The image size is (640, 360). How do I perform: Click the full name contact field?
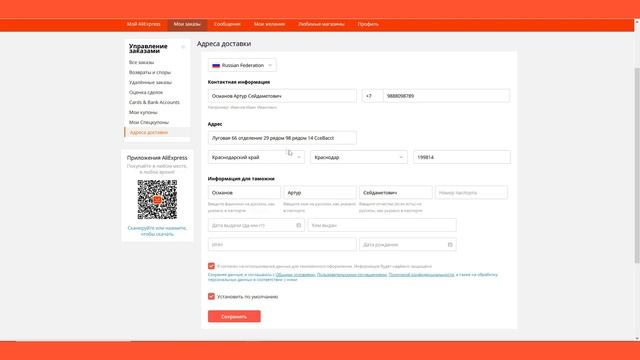point(282,96)
